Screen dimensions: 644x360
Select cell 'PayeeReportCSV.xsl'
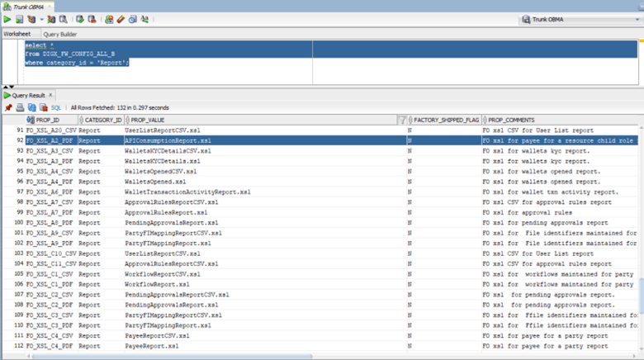click(158, 336)
